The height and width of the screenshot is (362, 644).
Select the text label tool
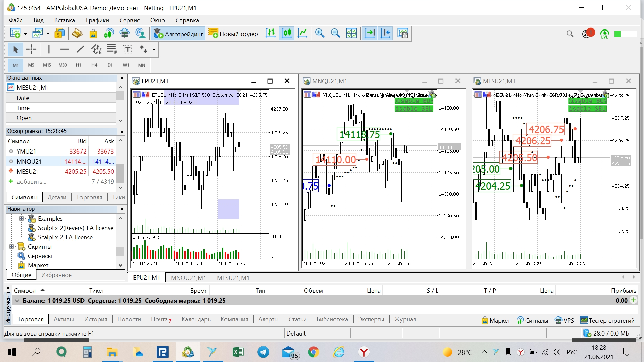[x=128, y=49]
